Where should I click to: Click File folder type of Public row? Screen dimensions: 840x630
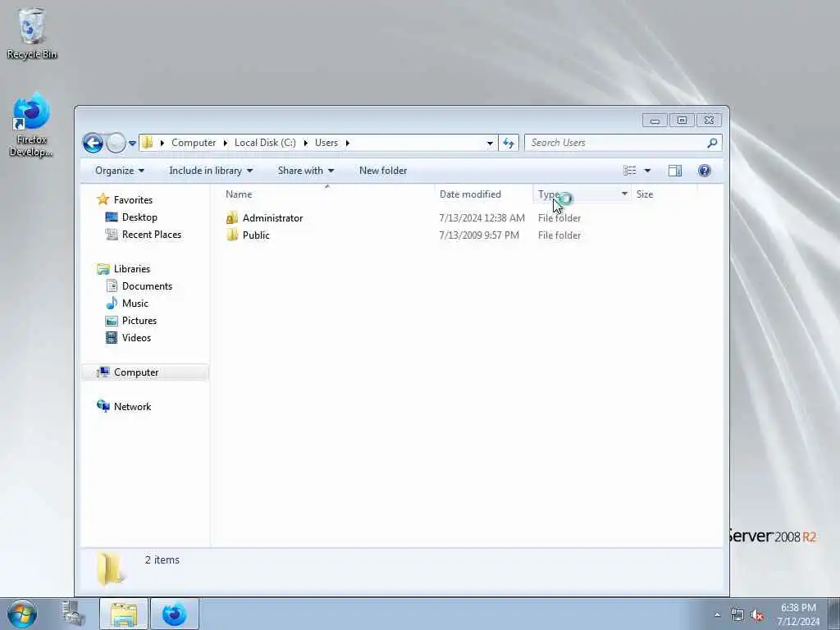coord(559,235)
